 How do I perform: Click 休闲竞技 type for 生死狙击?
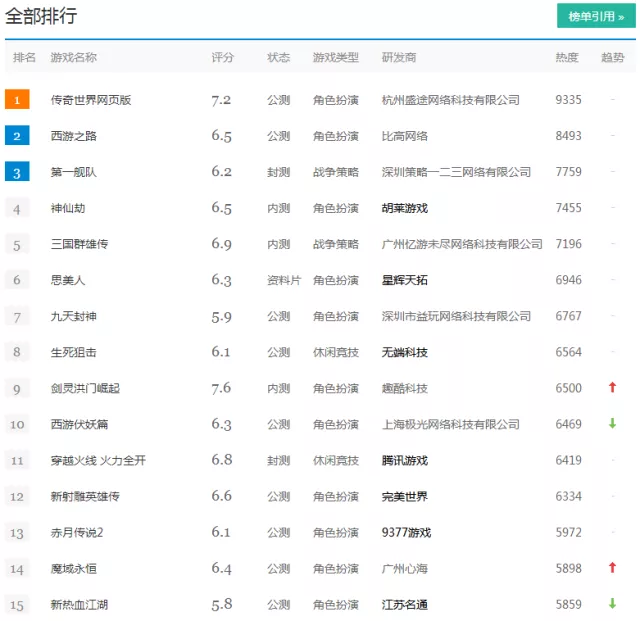(336, 352)
